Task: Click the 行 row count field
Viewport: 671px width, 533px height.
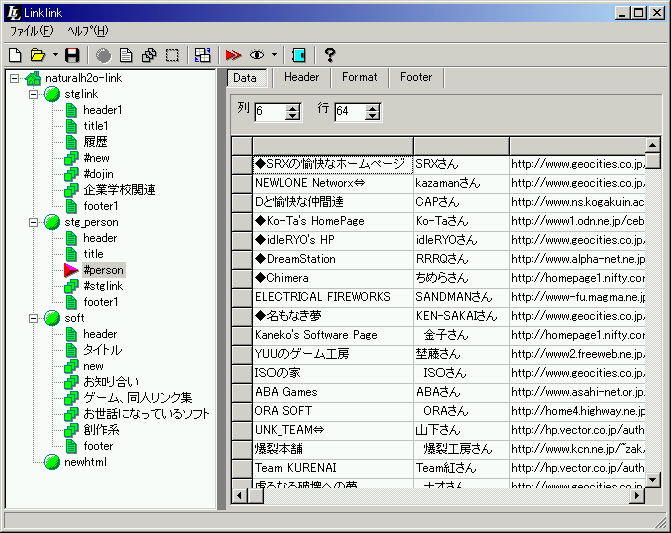Action: [350, 112]
